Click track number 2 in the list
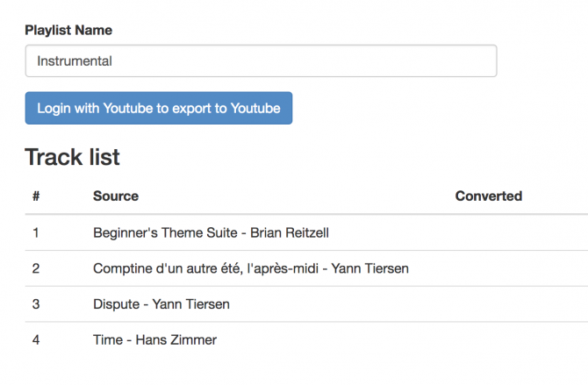This screenshot has width=588, height=385. pos(36,268)
